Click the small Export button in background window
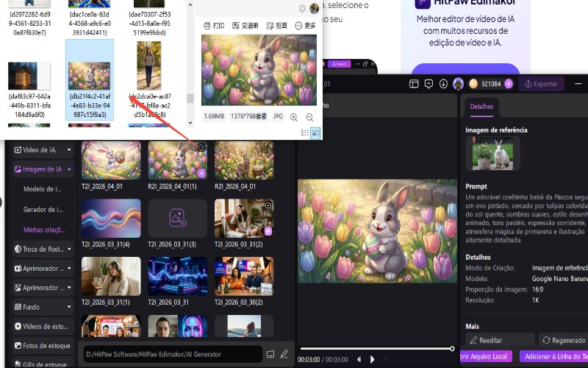Viewport: 588px width, 368px height. [x=339, y=64]
